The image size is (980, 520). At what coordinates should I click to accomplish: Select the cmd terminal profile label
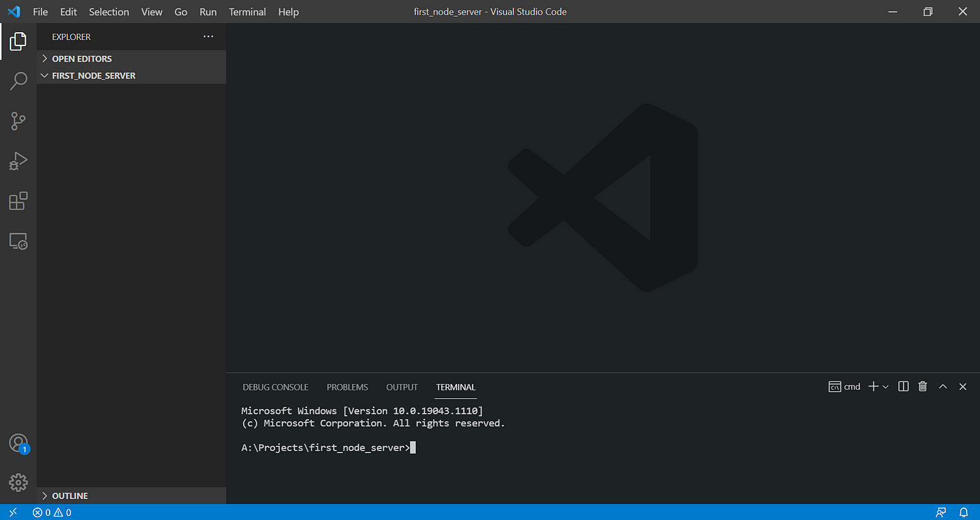pos(845,386)
